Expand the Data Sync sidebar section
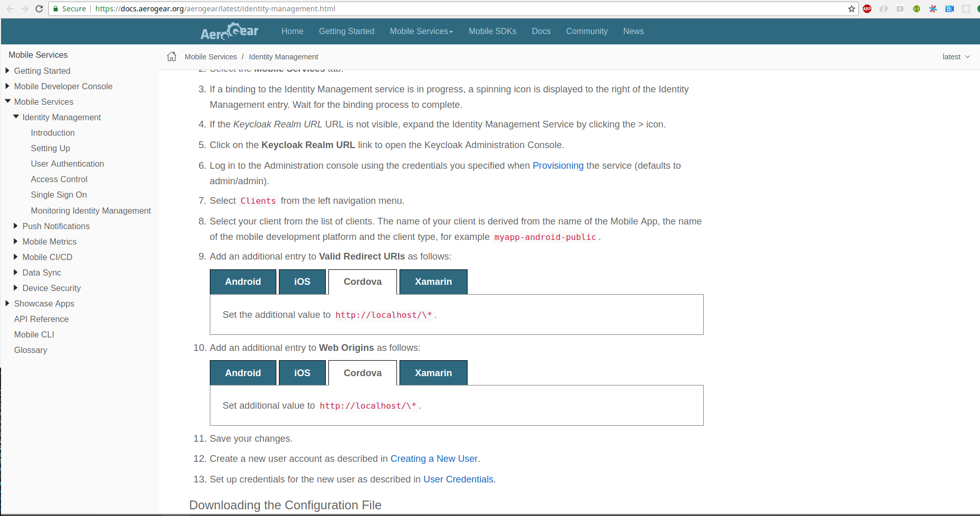 pyautogui.click(x=15, y=272)
